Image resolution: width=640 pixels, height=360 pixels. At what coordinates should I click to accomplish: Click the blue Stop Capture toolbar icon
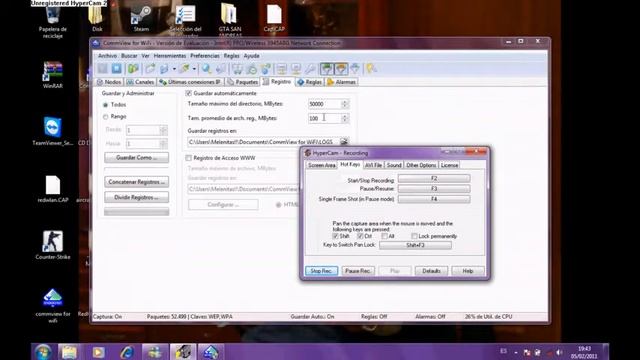tap(117, 69)
